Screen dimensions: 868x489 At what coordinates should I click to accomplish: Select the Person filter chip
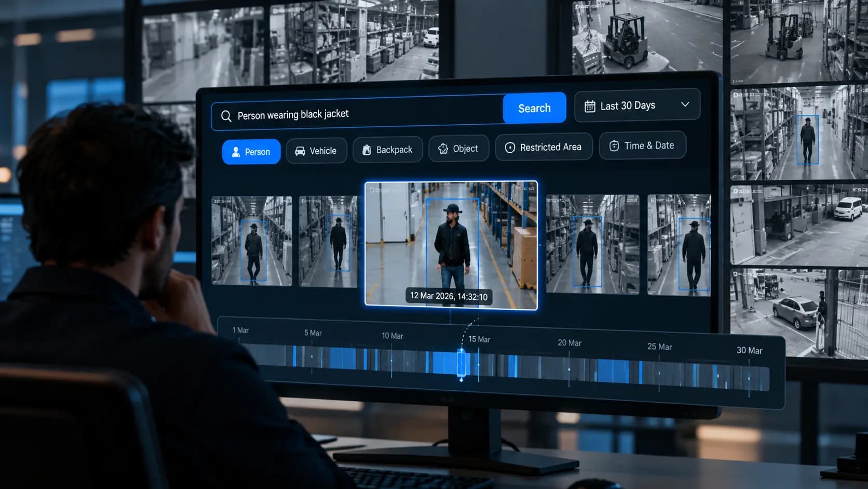tap(251, 152)
